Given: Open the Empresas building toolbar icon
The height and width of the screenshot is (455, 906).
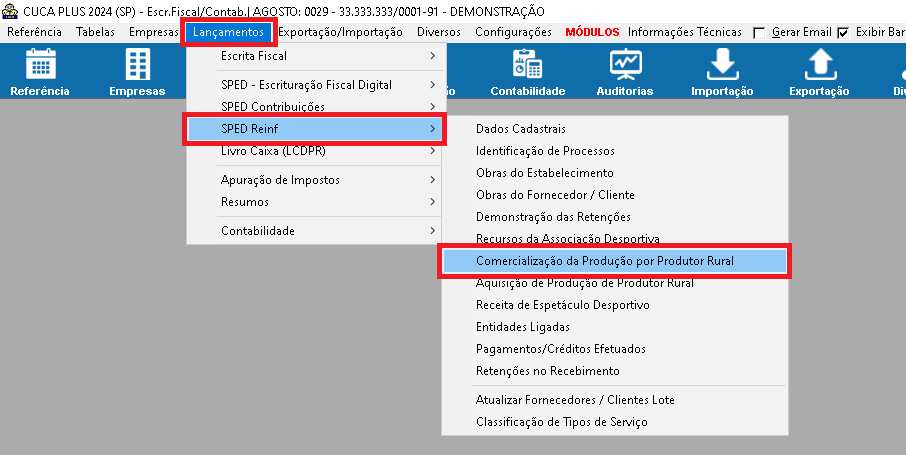Looking at the screenshot, I should tap(138, 72).
